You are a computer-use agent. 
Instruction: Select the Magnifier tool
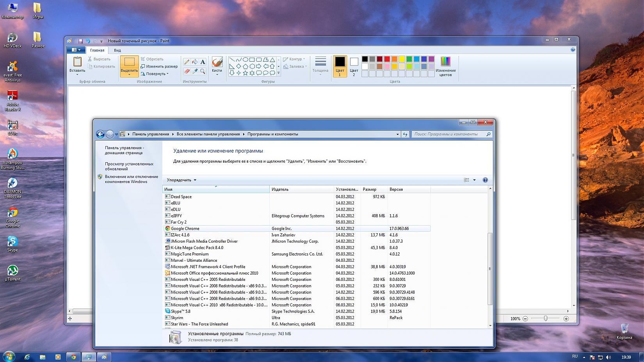(203, 71)
